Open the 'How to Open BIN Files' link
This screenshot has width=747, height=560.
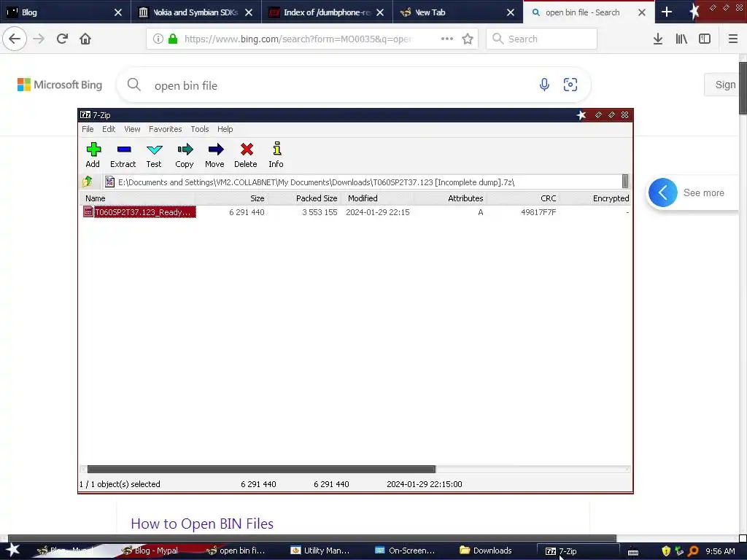202,524
